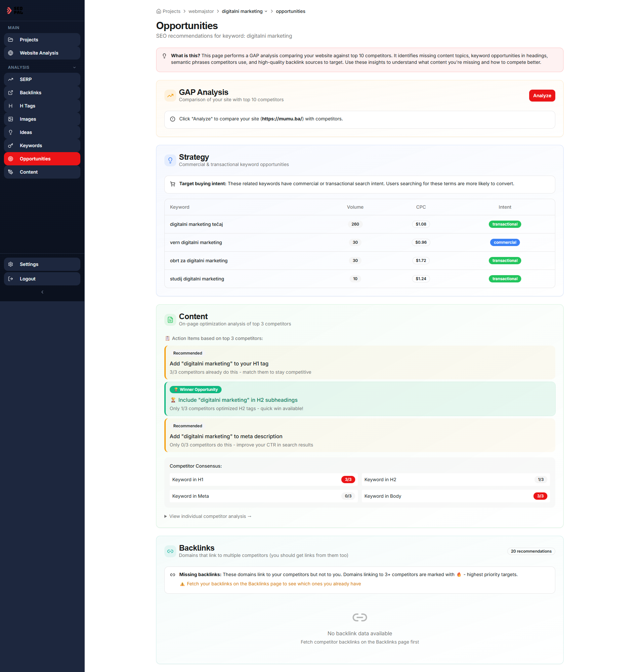Viewport: 635px width, 672px height.
Task: Click the Backlinks sidebar icon
Action: [11, 92]
